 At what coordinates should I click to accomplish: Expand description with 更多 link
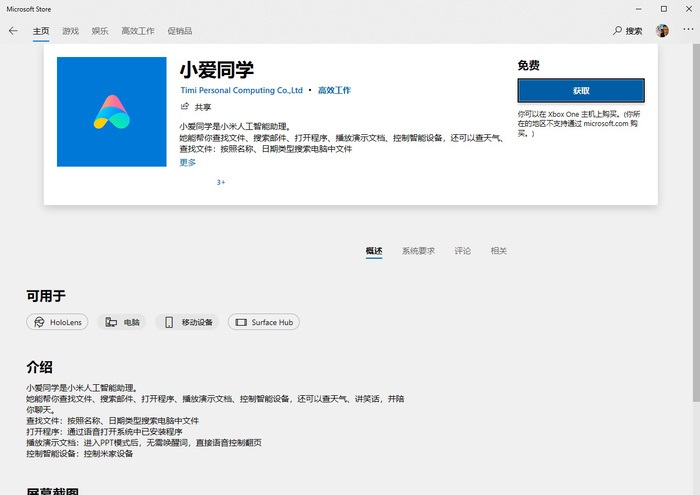coord(188,162)
